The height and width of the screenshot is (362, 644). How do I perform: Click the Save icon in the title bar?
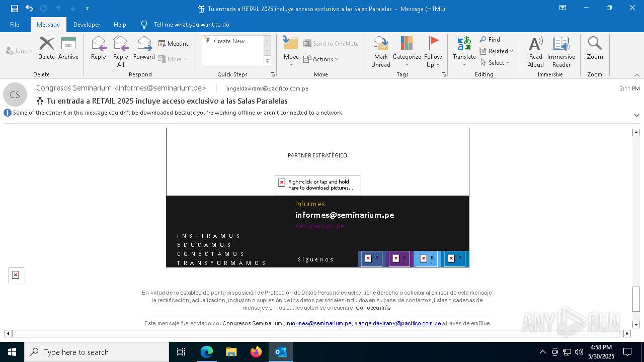[15, 9]
